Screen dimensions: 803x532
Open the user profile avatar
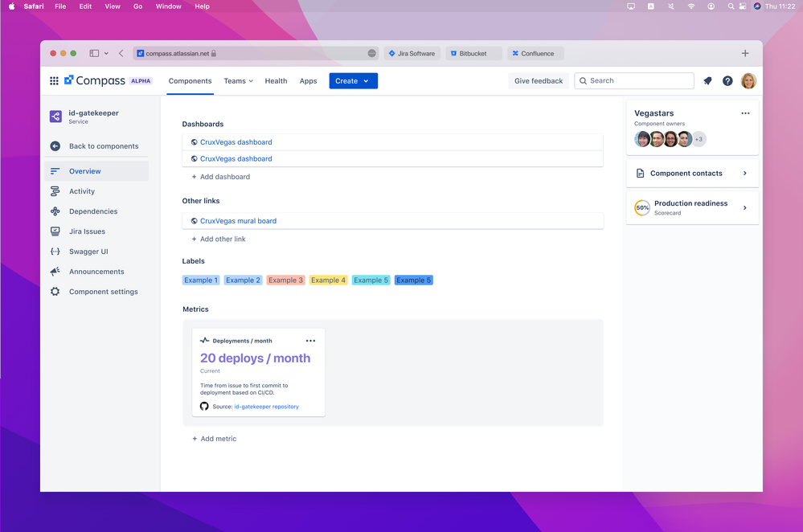tap(748, 81)
